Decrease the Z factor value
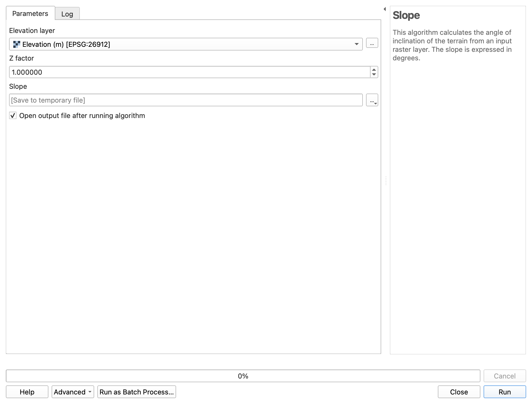The width and height of the screenshot is (532, 404). click(374, 74)
